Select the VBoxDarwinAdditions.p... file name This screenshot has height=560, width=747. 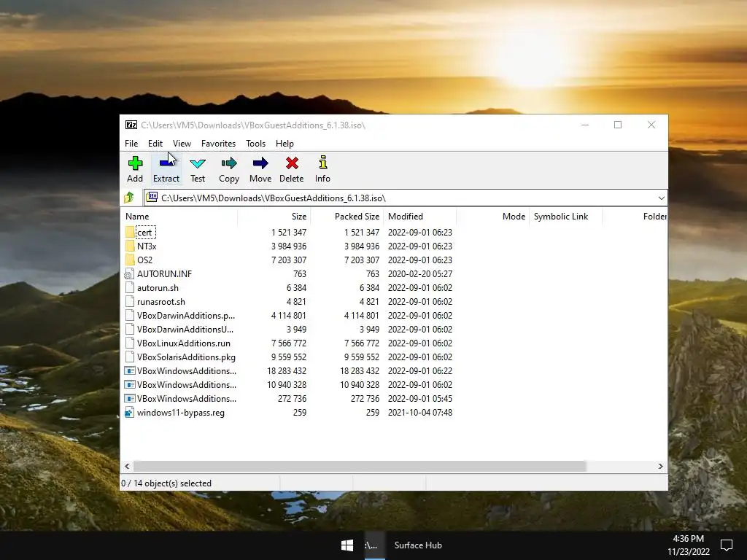(x=186, y=315)
